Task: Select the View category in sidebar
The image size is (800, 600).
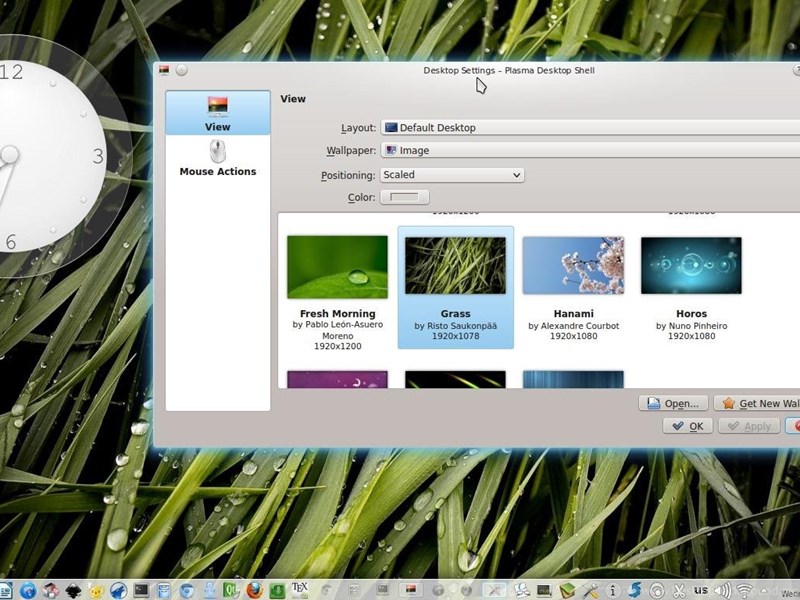Action: [218, 113]
